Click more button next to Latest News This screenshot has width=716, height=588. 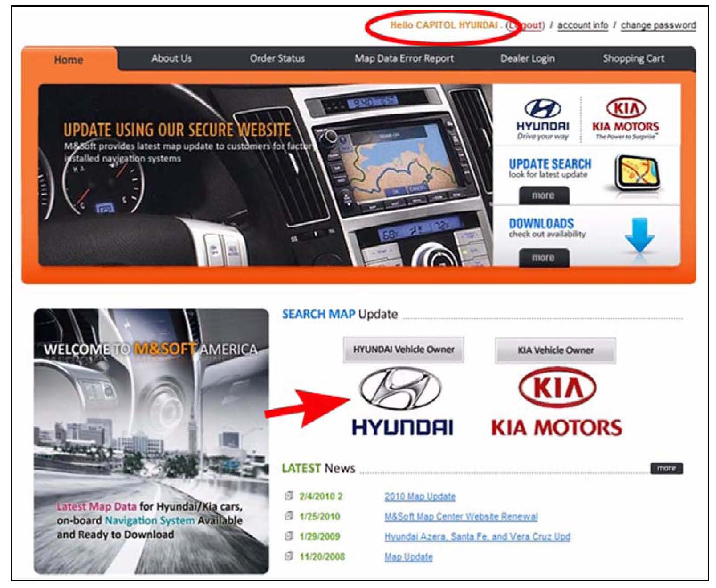[666, 468]
